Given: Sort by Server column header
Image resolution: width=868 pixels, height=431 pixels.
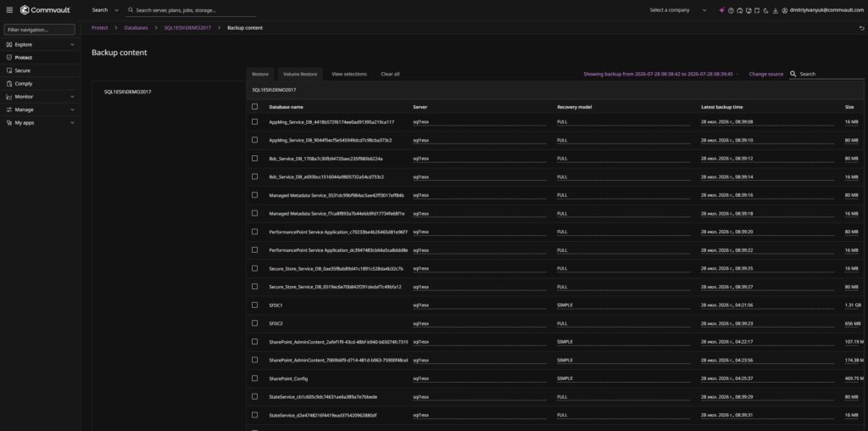Looking at the screenshot, I should (420, 107).
